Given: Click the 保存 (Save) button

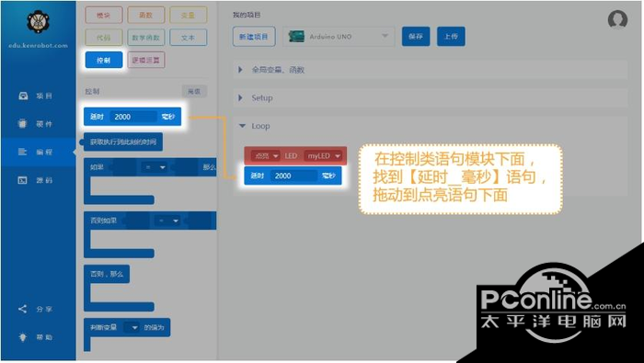Looking at the screenshot, I should tap(416, 37).
